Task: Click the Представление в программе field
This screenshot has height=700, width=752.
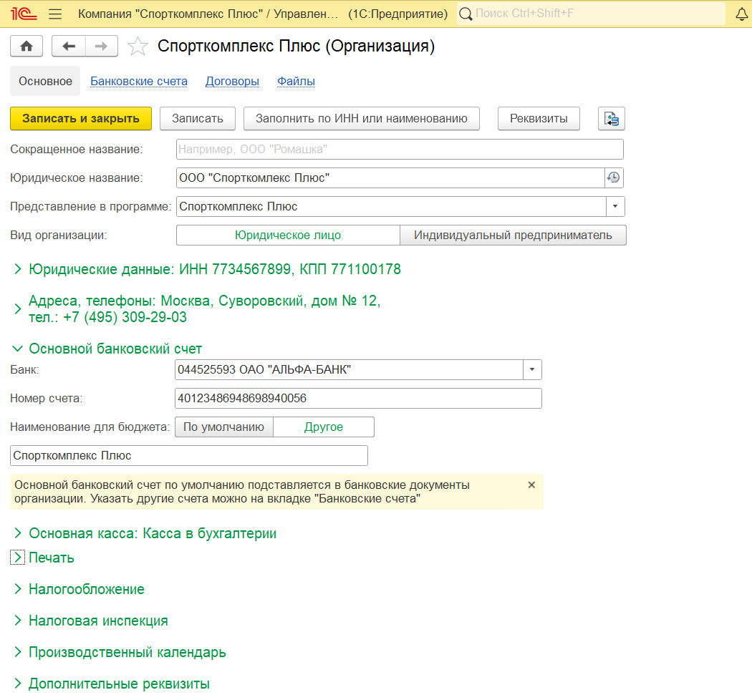Action: pyautogui.click(x=391, y=207)
